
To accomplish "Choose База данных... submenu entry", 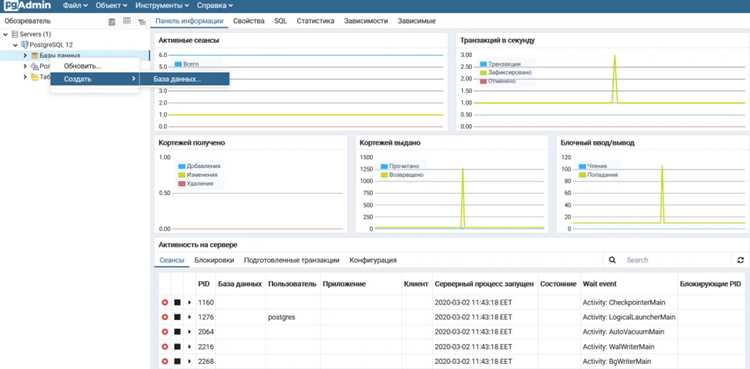I will coord(185,79).
